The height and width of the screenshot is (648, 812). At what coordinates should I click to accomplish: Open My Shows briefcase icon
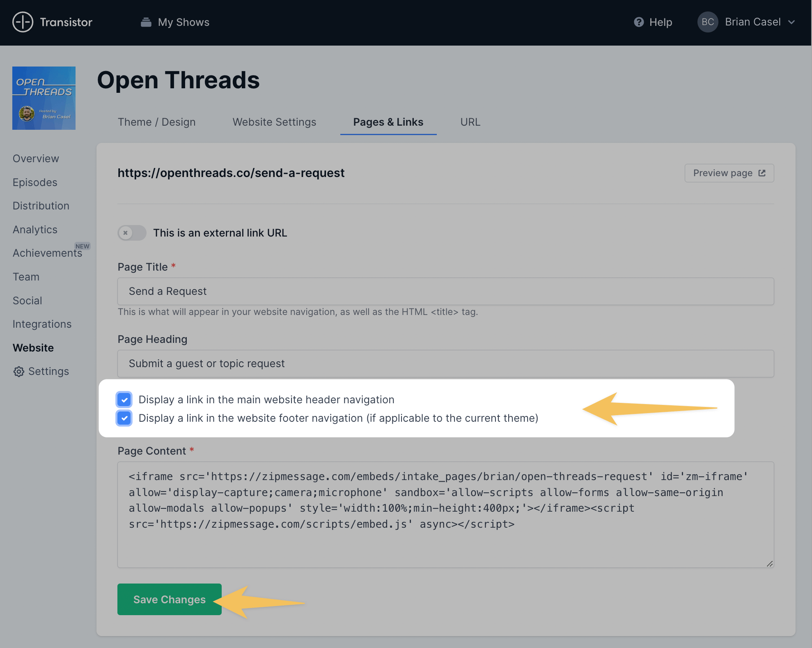coord(146,22)
